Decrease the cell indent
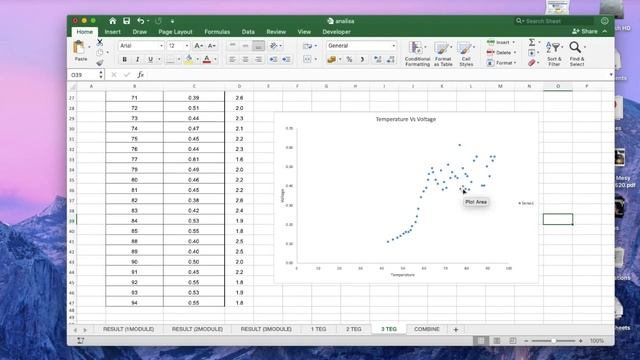The image size is (640, 360). point(273,60)
